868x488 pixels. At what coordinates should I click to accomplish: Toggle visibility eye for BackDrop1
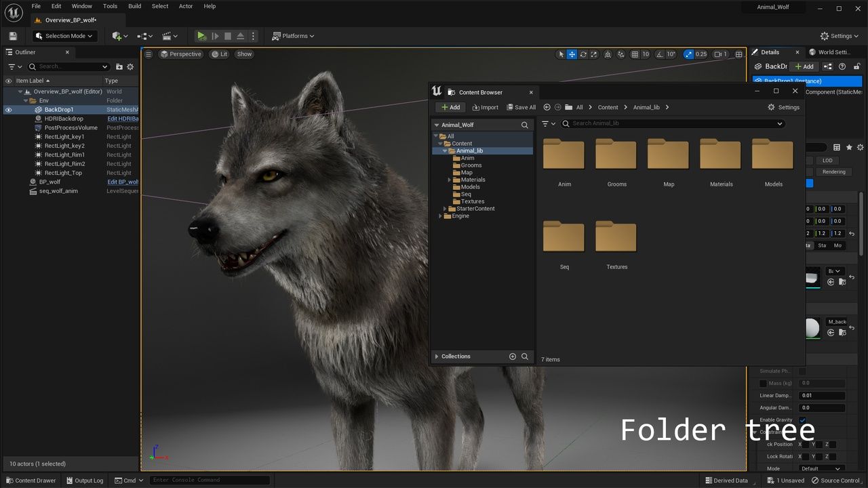9,110
